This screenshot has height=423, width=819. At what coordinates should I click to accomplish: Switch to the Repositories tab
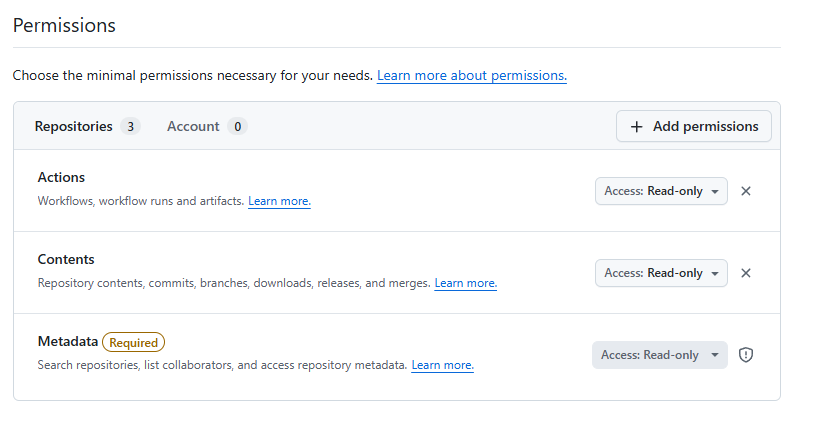click(87, 126)
